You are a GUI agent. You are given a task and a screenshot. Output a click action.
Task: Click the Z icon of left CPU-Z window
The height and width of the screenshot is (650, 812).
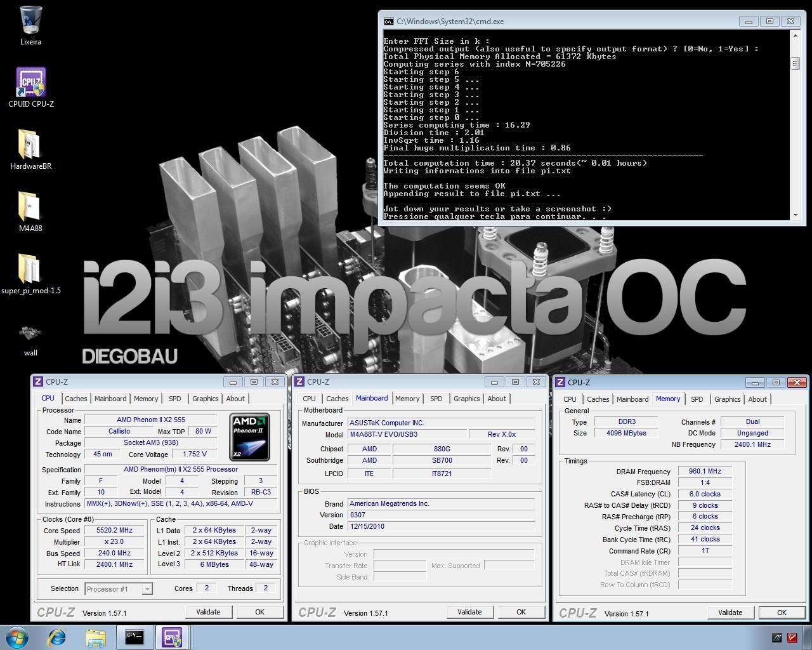38,381
